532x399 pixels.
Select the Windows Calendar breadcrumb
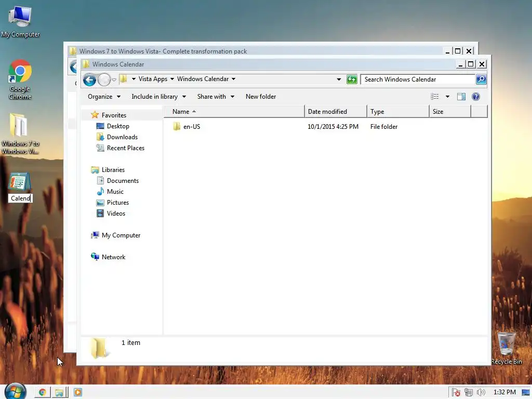tap(203, 79)
